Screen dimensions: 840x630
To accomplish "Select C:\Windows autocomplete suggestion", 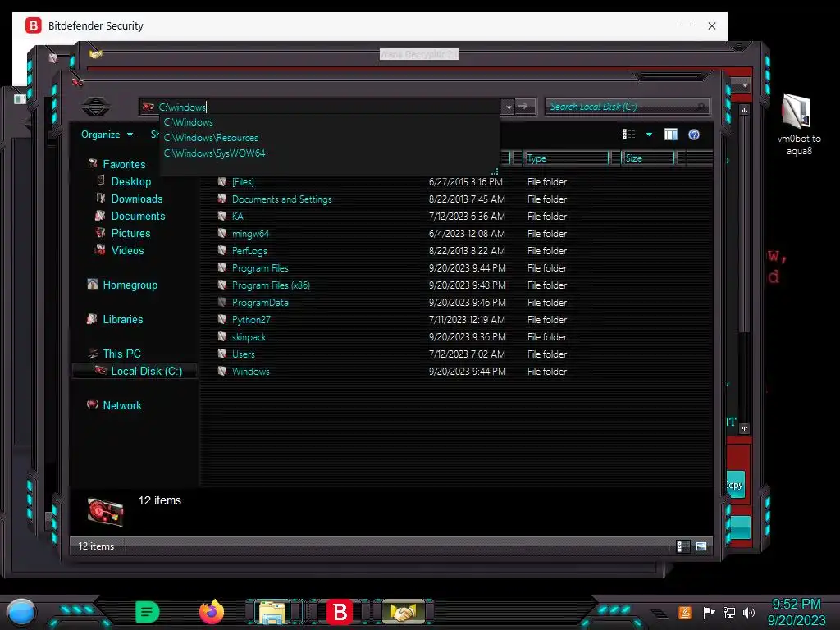I will pyautogui.click(x=188, y=122).
